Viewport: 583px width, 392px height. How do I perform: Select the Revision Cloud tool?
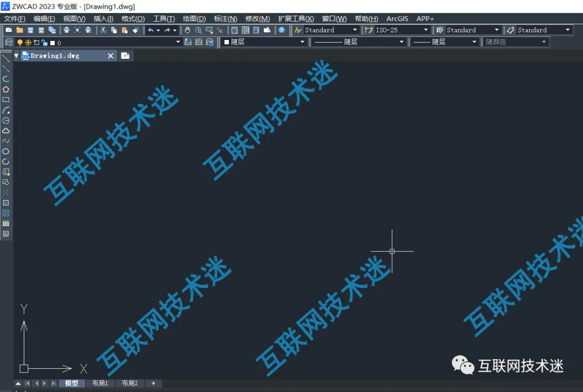coord(5,131)
